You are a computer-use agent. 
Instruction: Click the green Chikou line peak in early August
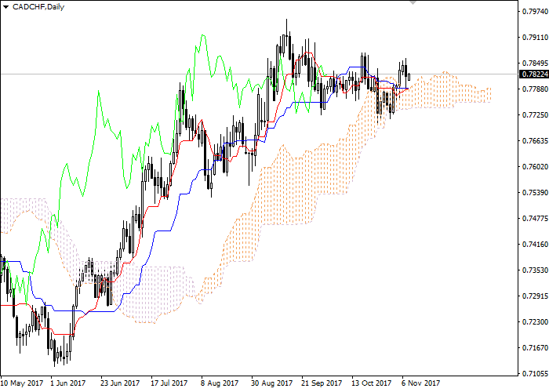tap(202, 35)
